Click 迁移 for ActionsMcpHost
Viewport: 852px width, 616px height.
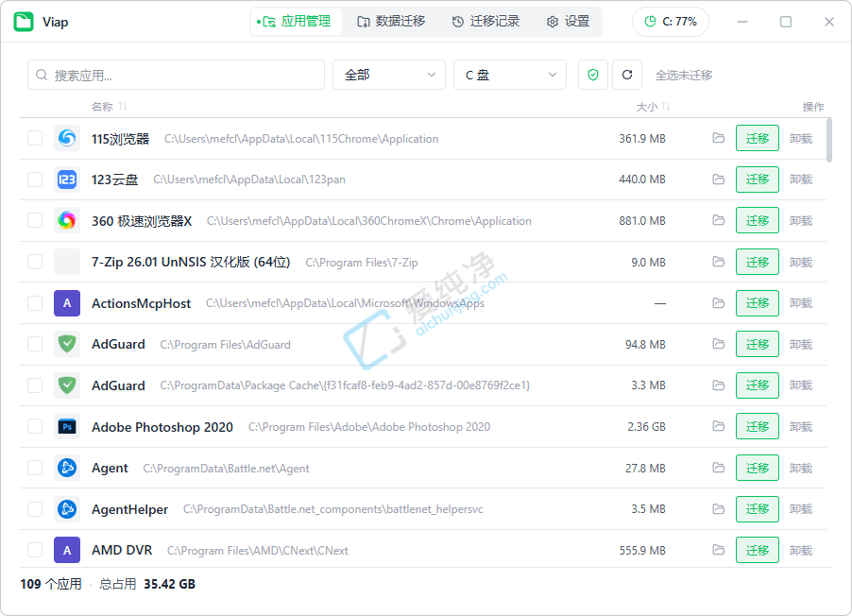pyautogui.click(x=758, y=303)
